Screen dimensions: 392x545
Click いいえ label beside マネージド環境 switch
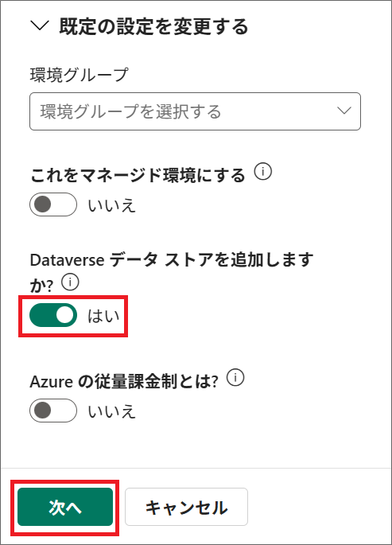click(111, 205)
